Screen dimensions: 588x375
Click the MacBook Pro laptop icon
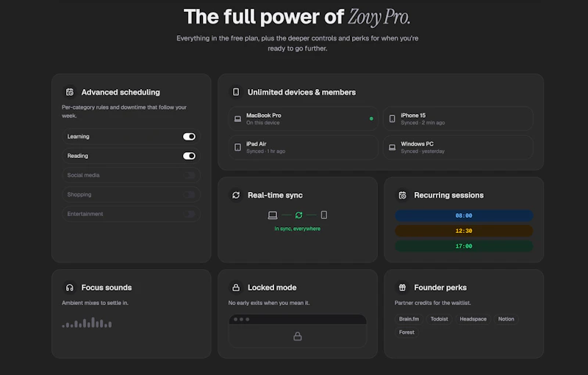(237, 119)
